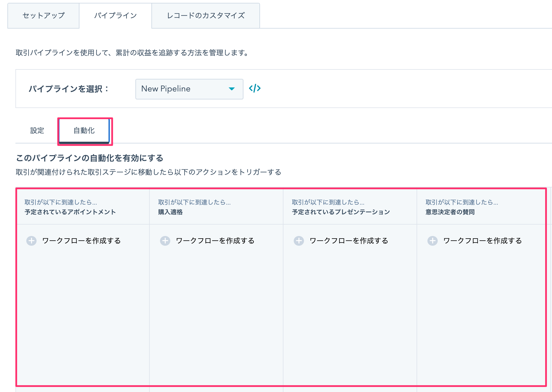Viewport: 552px width, 392px height.
Task: Click the 購入適格 stage header
Action: 170,212
